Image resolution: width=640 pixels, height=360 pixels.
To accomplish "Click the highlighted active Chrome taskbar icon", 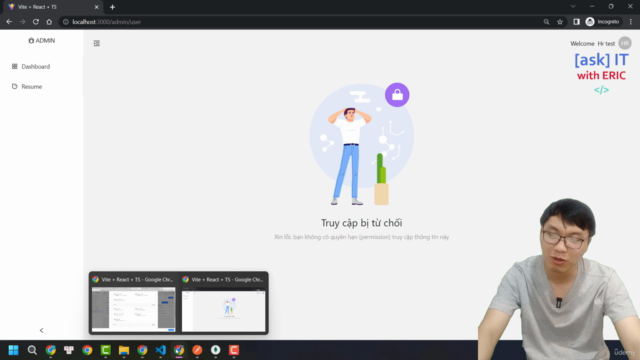I will click(x=179, y=350).
